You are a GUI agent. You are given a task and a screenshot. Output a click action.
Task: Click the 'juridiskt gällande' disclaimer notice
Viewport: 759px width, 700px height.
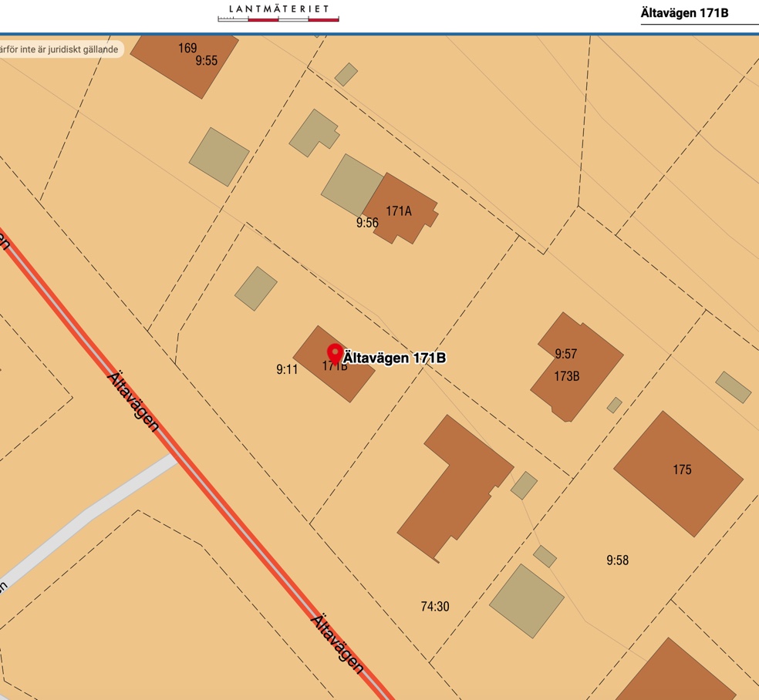click(60, 49)
